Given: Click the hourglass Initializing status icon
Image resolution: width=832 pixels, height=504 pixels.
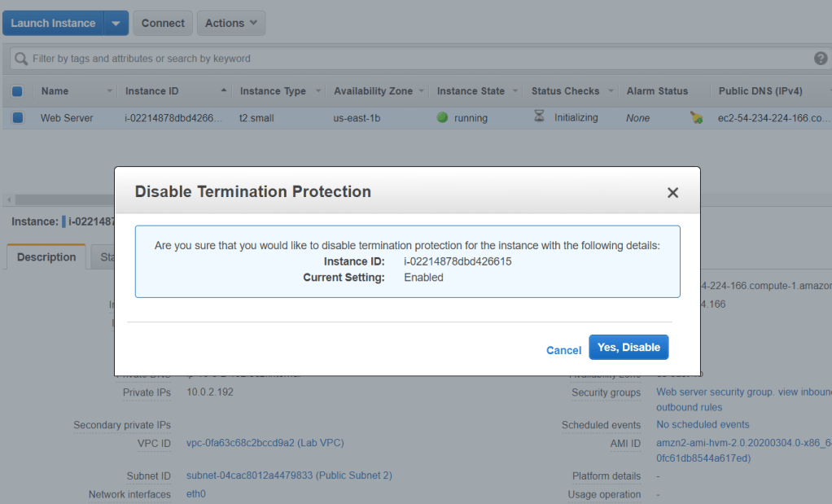Looking at the screenshot, I should pyautogui.click(x=539, y=117).
